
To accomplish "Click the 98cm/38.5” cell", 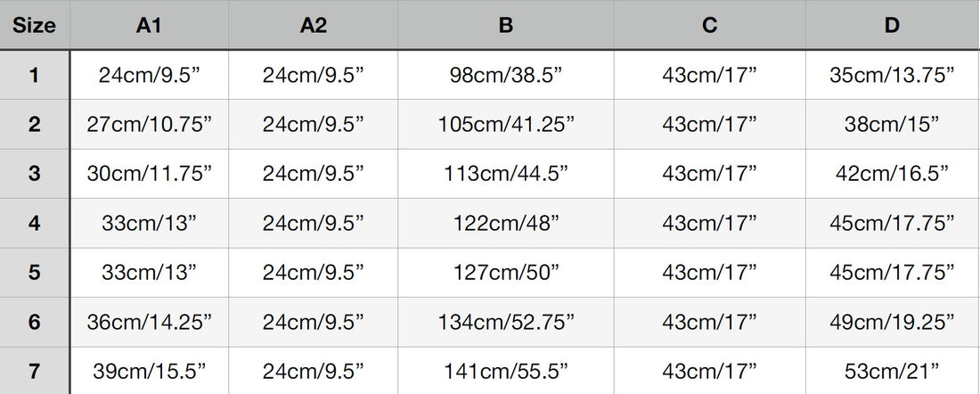I will click(x=505, y=75).
